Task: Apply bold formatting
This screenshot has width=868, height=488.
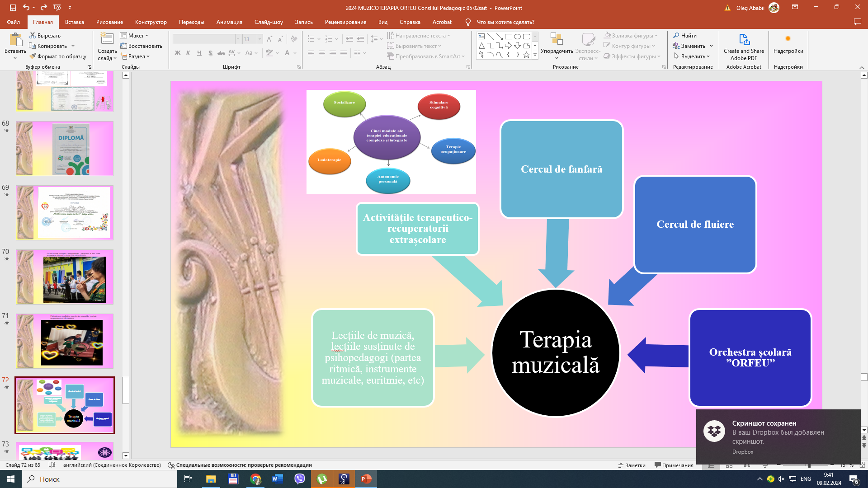Action: tap(178, 53)
